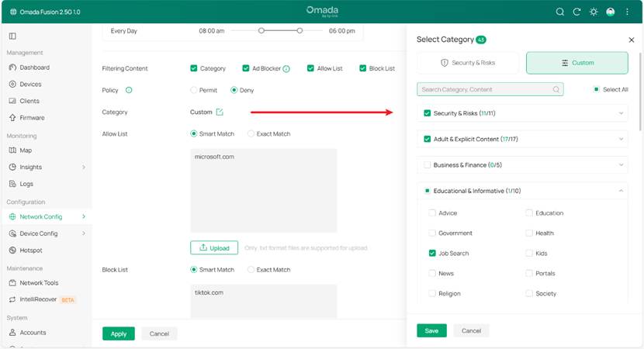The width and height of the screenshot is (644, 349).
Task: Choose Exact Match for Allow List
Action: tap(251, 134)
